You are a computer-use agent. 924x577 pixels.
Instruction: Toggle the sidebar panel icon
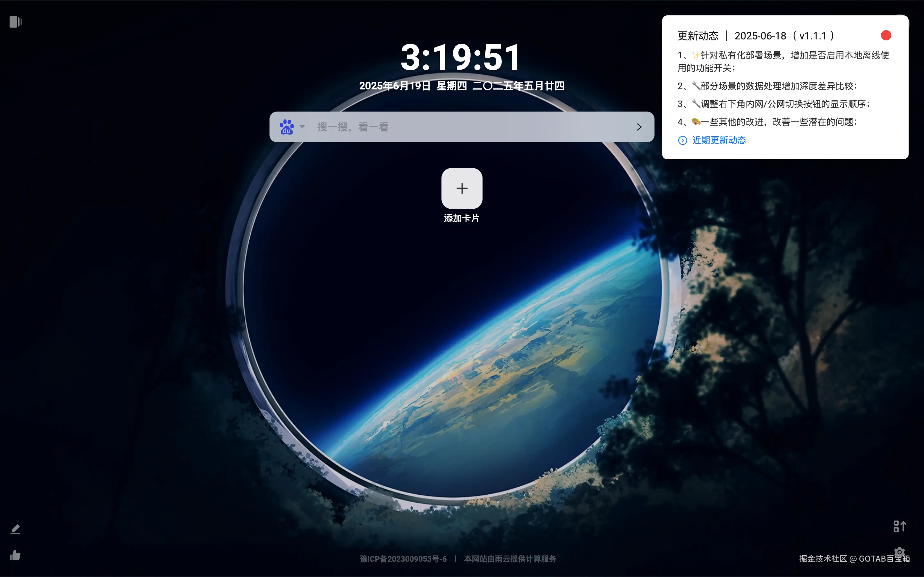[15, 22]
